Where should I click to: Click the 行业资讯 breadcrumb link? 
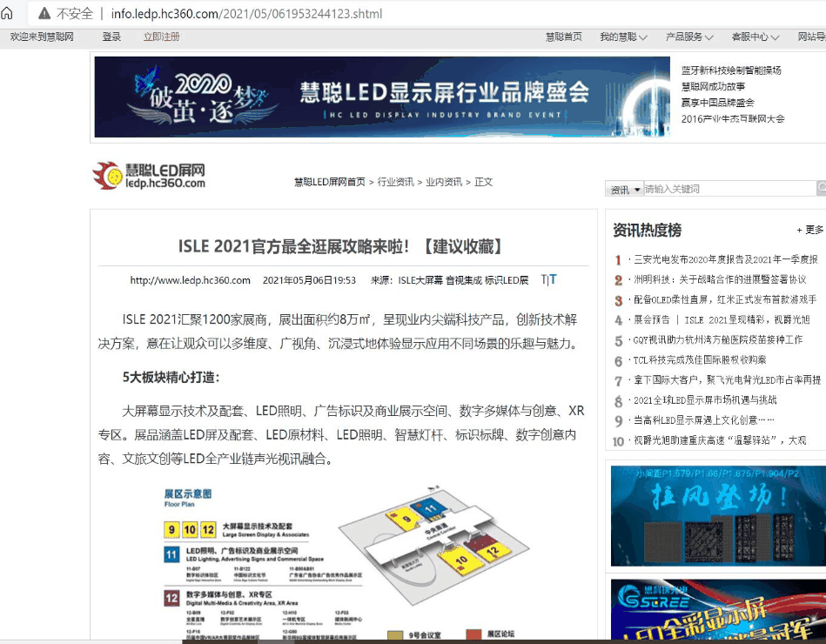(x=395, y=182)
